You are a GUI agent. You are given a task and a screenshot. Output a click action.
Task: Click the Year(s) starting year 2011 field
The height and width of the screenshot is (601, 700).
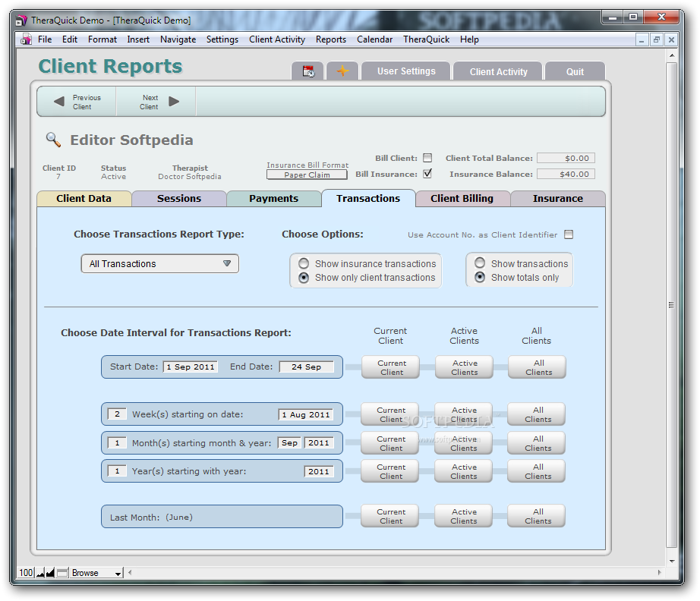pyautogui.click(x=319, y=471)
